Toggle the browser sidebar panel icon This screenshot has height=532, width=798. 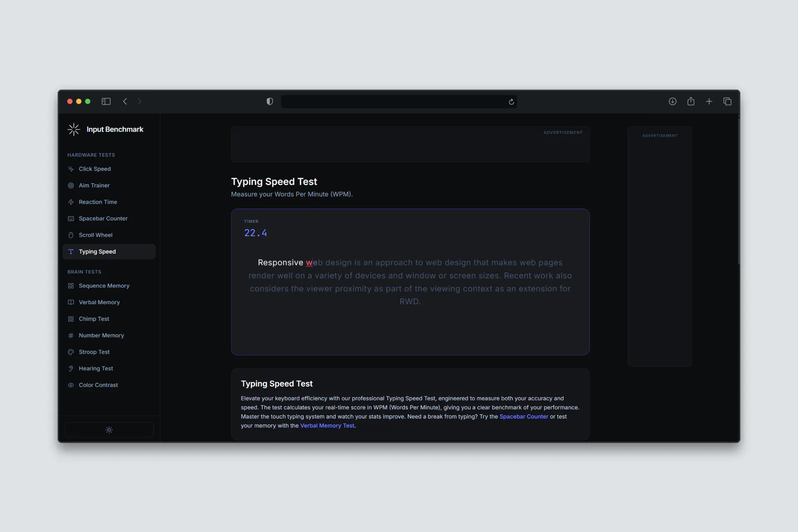click(x=106, y=101)
